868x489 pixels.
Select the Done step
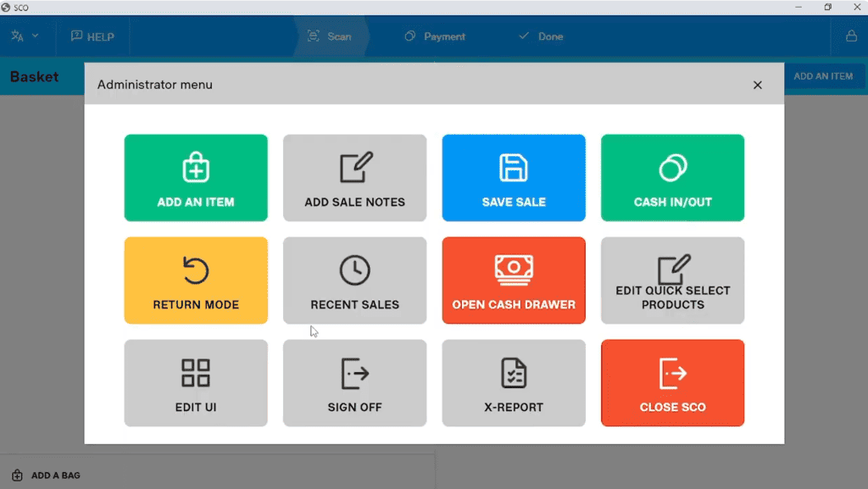[540, 36]
